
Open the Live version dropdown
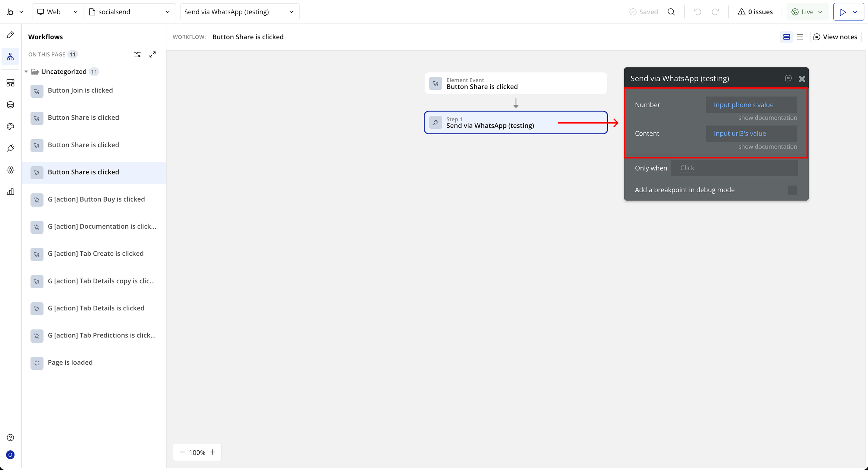tap(807, 12)
